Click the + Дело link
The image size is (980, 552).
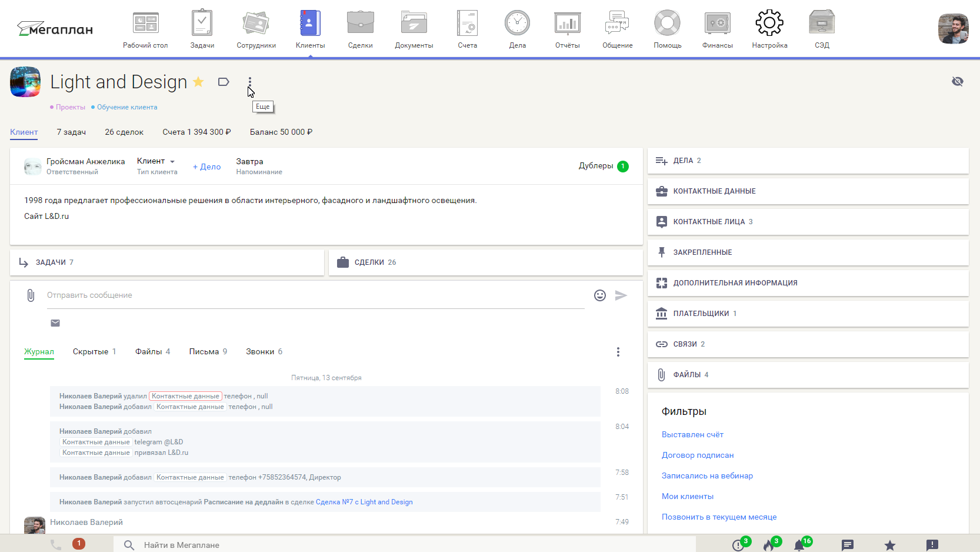[207, 167]
